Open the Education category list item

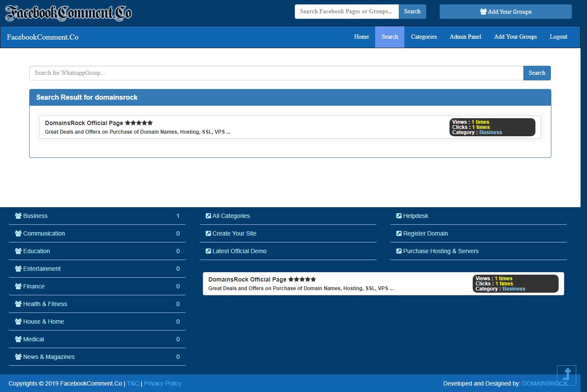coord(97,251)
